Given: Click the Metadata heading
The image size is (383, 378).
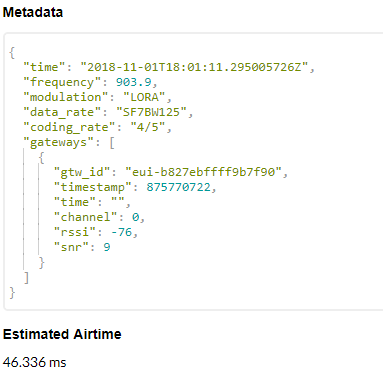Looking at the screenshot, I should coord(33,12).
